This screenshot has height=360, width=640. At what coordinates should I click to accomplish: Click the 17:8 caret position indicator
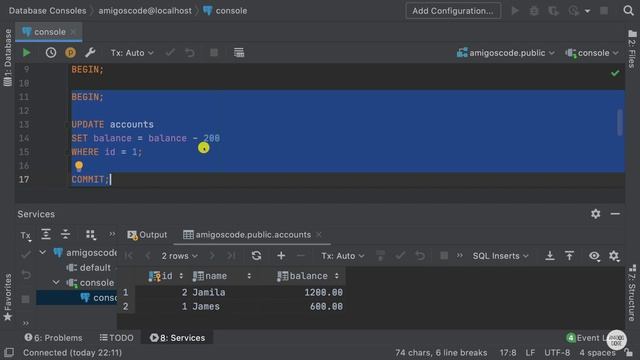coord(508,353)
